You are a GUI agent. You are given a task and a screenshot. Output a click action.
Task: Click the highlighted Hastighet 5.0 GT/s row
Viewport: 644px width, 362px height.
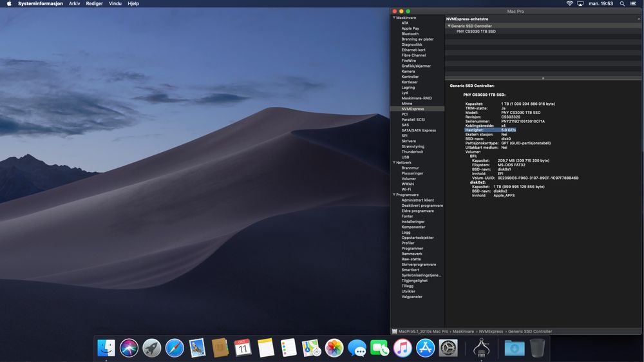pos(490,130)
